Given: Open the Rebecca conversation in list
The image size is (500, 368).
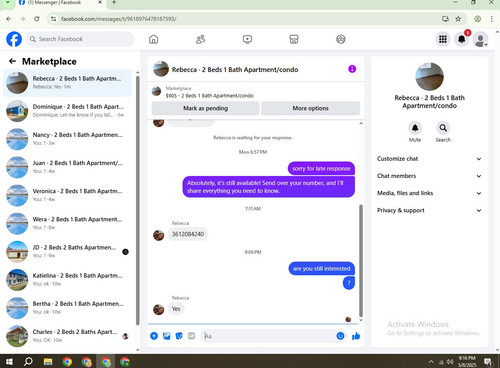Looking at the screenshot, I should click(68, 83).
